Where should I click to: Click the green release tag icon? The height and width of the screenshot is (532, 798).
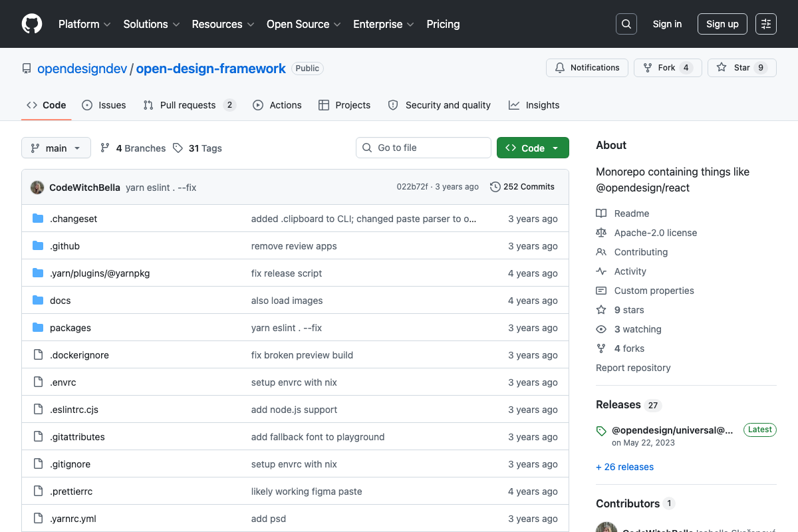[x=601, y=431]
